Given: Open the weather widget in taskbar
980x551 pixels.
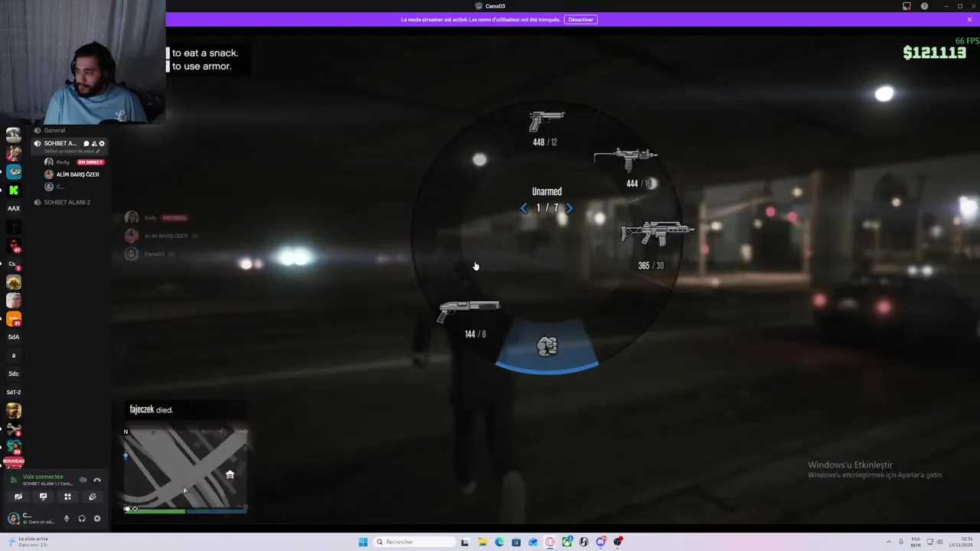Looking at the screenshot, I should point(27,542).
